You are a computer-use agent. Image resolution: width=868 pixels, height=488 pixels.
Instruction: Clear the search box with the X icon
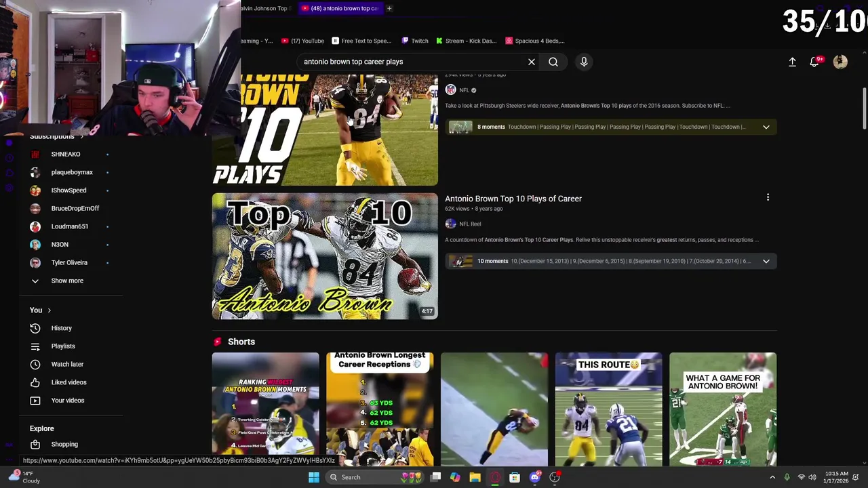pyautogui.click(x=532, y=62)
